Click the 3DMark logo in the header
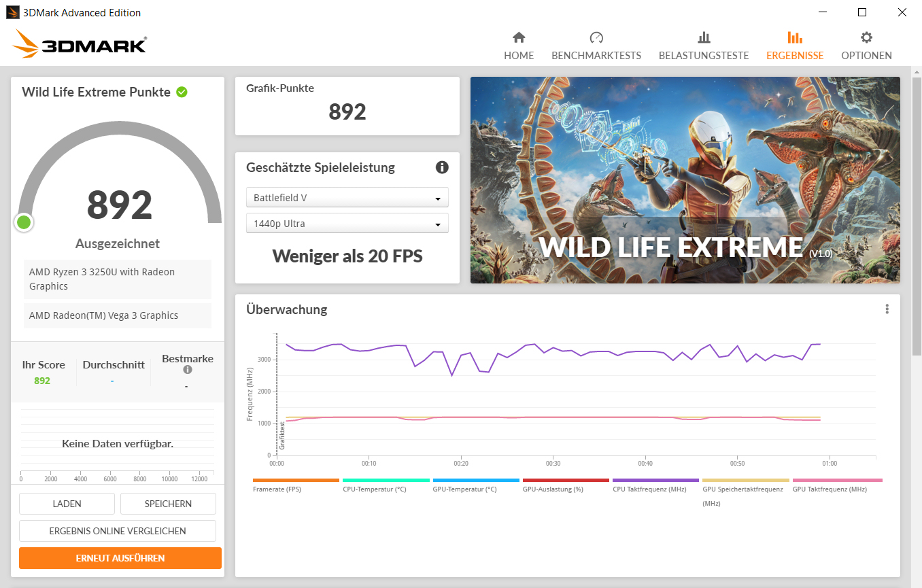The image size is (922, 588). point(80,44)
